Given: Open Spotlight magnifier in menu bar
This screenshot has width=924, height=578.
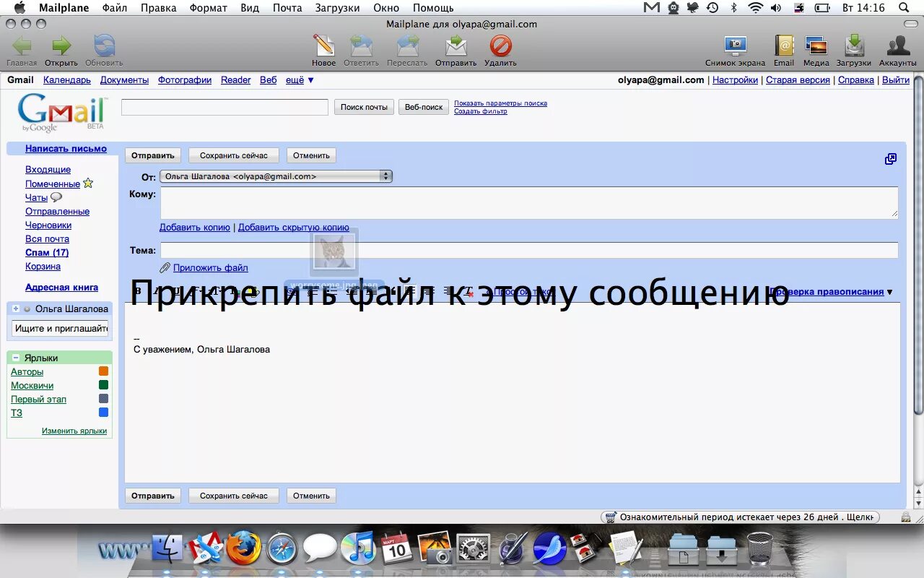Looking at the screenshot, I should tap(904, 8).
